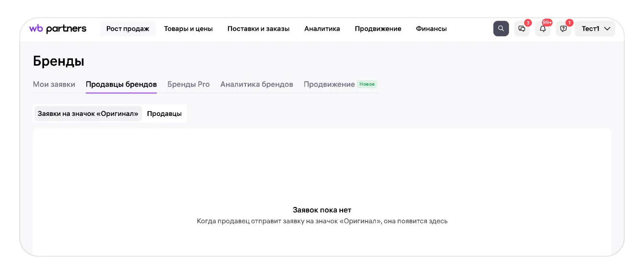Open the Продвижение top menu
This screenshot has width=644, height=274.
(x=378, y=29)
